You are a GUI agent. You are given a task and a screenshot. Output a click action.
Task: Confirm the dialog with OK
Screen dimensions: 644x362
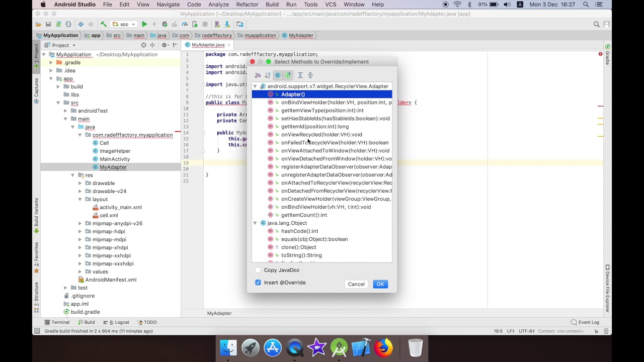(x=380, y=284)
